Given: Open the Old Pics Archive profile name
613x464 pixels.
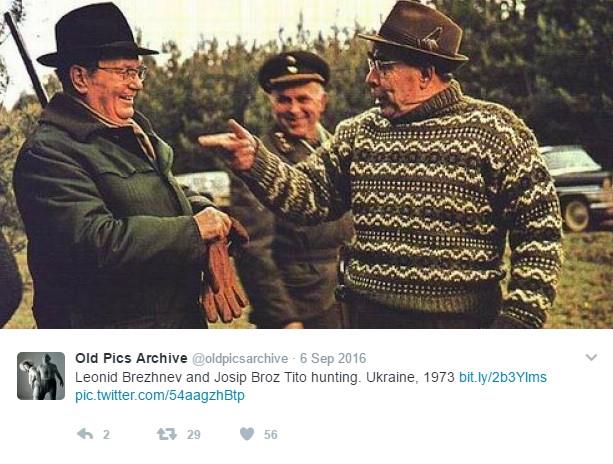Looking at the screenshot, I should [131, 358].
